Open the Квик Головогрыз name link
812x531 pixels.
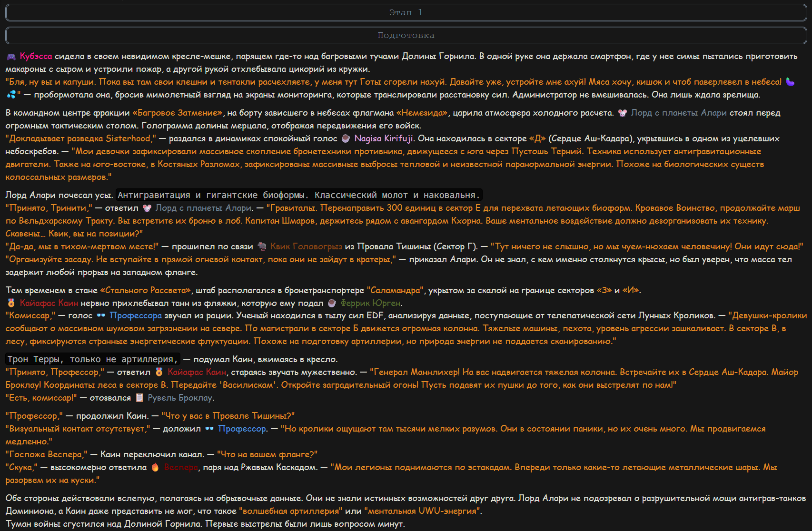point(306,246)
